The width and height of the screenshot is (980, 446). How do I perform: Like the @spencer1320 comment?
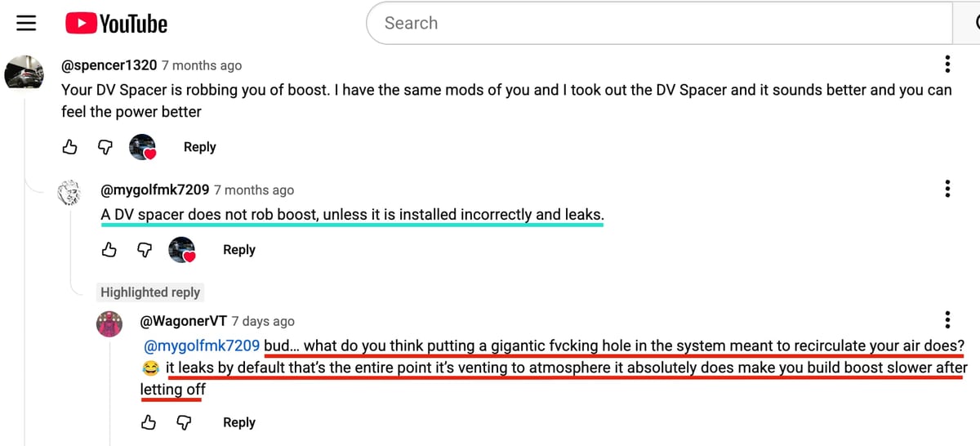(x=70, y=147)
